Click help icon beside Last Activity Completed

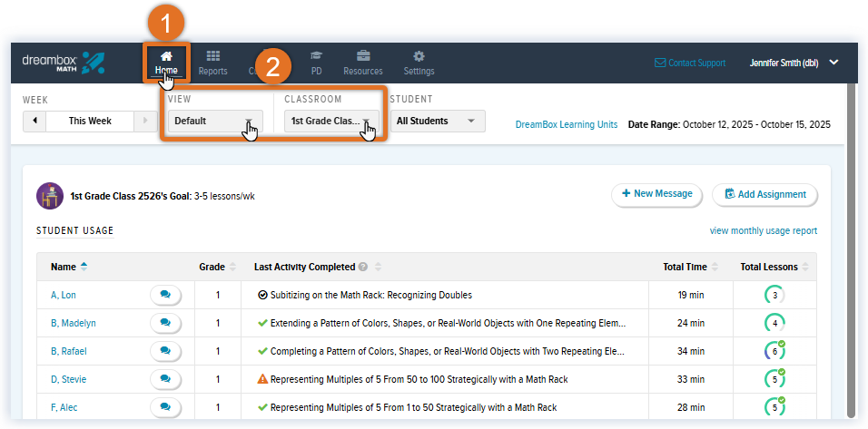click(363, 268)
